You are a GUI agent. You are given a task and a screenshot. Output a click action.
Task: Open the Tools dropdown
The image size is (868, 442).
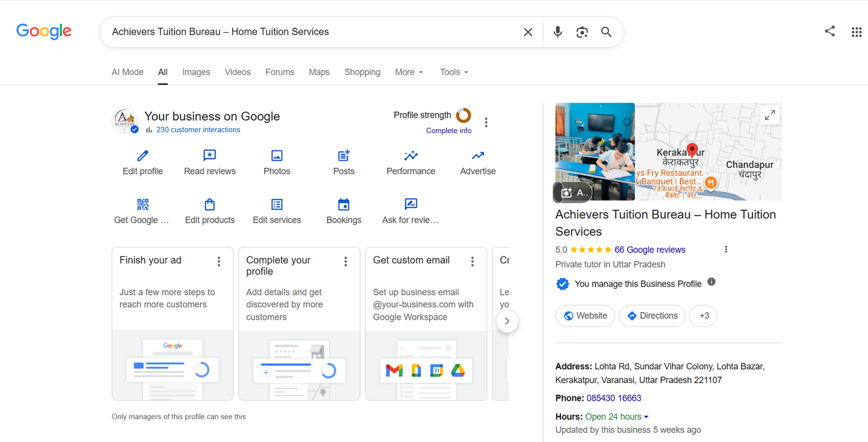(x=454, y=72)
